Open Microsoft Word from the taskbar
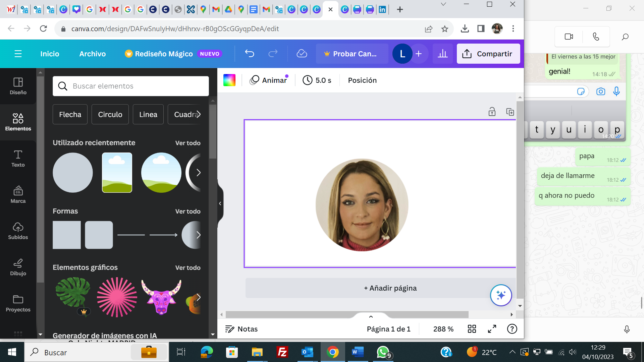Viewport: 644px width, 362px height. [x=358, y=352]
